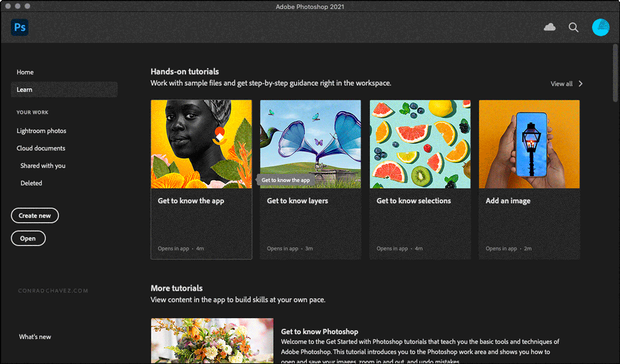620x364 pixels.
Task: Click the Create new button
Action: coord(35,215)
